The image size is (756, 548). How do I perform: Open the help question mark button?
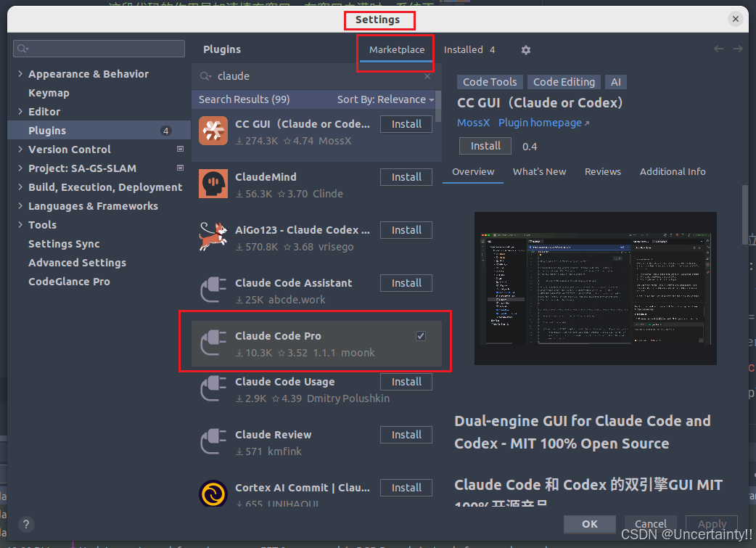[x=26, y=524]
